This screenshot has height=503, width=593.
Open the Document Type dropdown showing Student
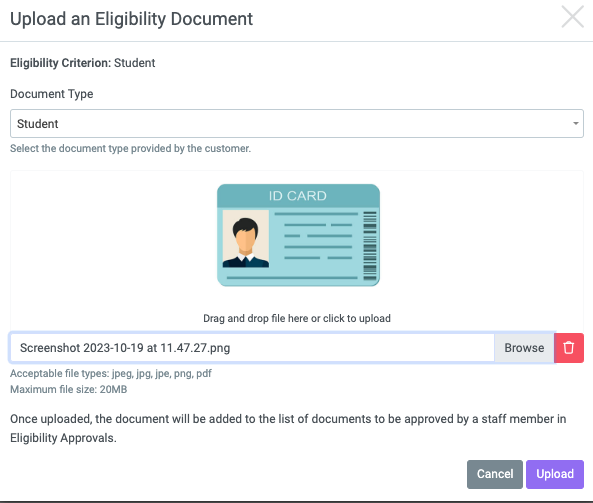pos(296,124)
